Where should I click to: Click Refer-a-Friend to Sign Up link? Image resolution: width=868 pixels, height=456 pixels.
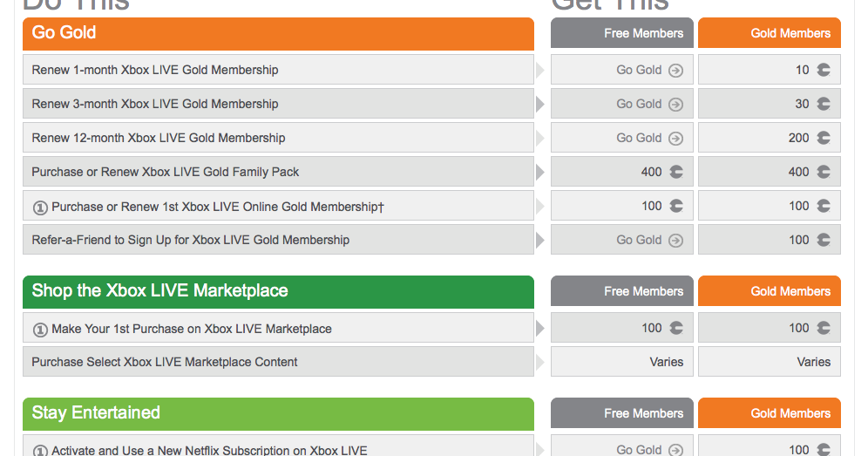coord(190,240)
